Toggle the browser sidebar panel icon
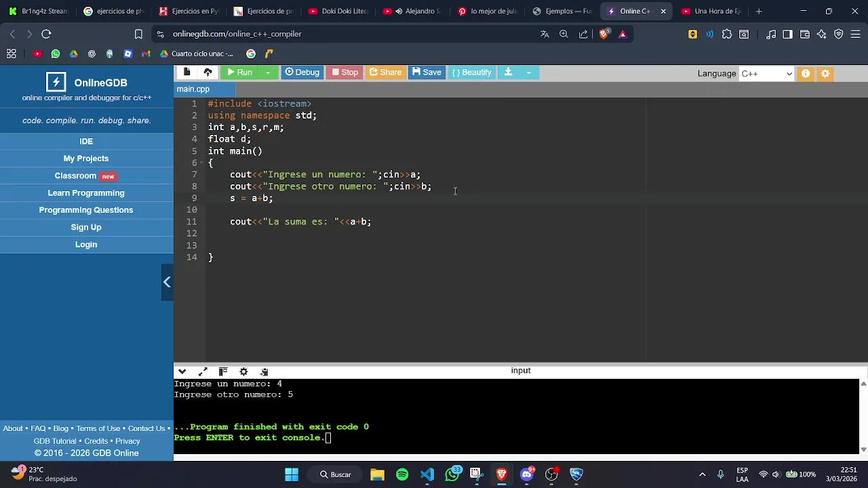The image size is (868, 488). pyautogui.click(x=787, y=34)
